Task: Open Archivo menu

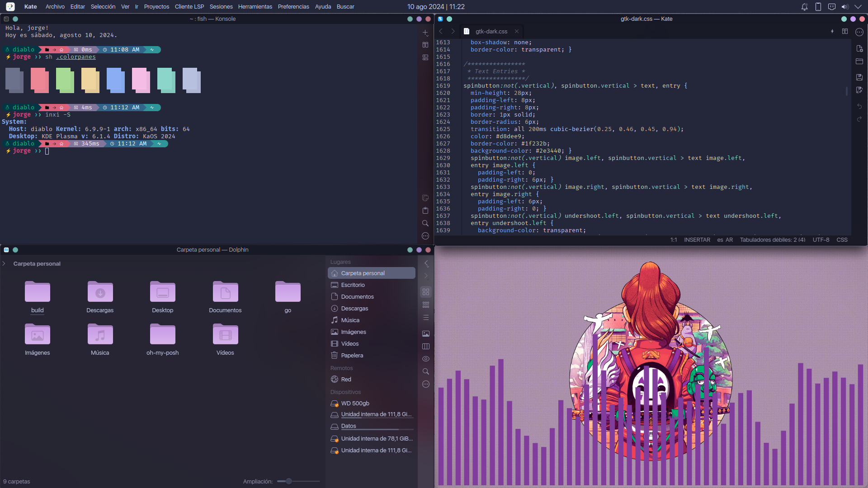Action: point(55,7)
